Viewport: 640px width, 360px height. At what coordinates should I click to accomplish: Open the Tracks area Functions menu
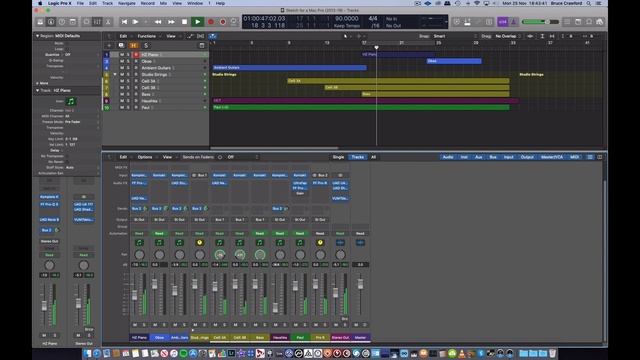pyautogui.click(x=147, y=36)
